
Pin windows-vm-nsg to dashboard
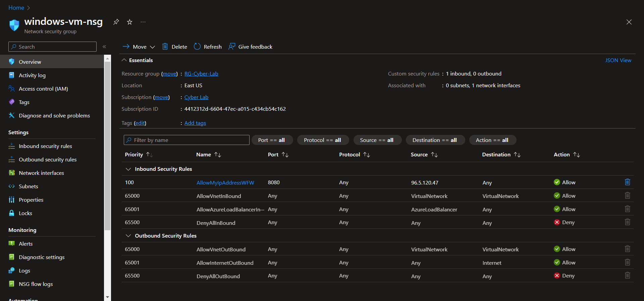pyautogui.click(x=116, y=22)
